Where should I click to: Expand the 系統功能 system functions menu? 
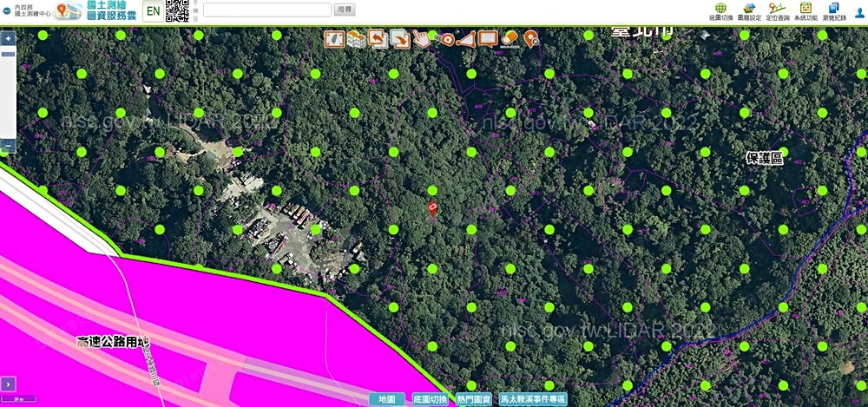click(806, 11)
